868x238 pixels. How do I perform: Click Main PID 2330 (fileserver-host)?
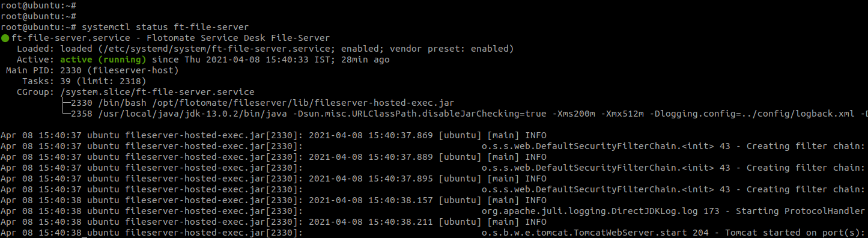pyautogui.click(x=93, y=70)
